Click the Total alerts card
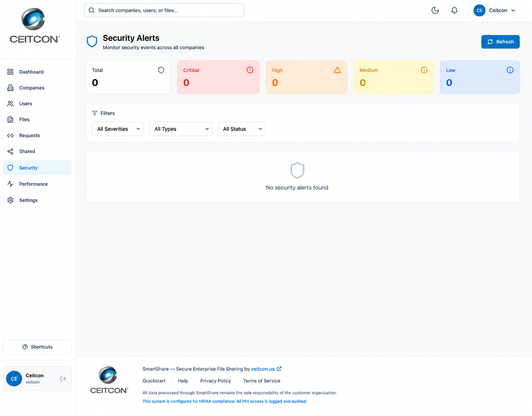 pyautogui.click(x=128, y=77)
